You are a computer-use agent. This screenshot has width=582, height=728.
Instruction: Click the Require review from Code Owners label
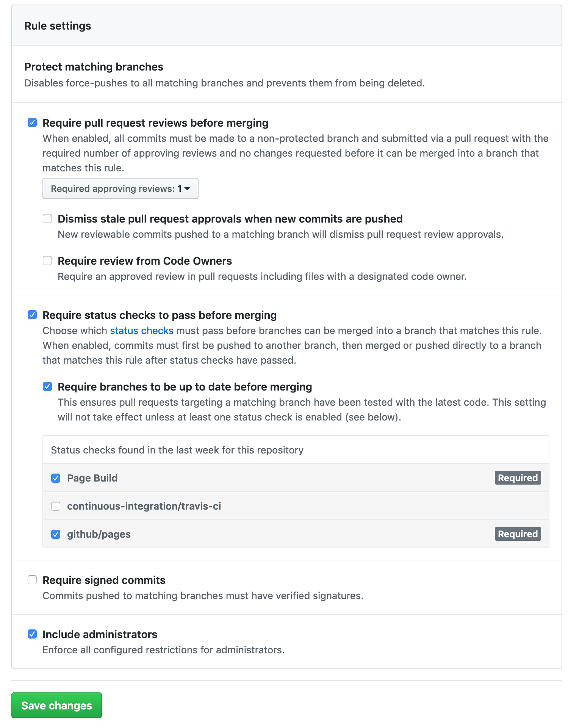click(x=145, y=261)
